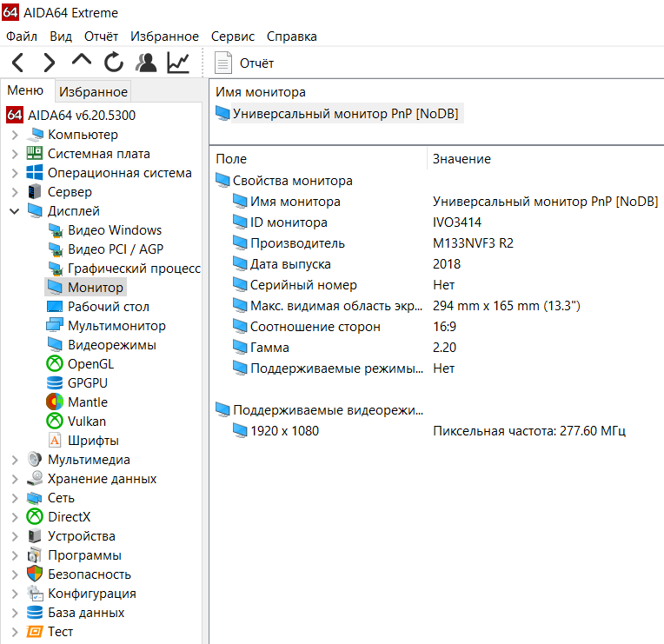Click the Back navigation arrow in toolbar
Screen dimensions: 664x644
tap(18, 63)
